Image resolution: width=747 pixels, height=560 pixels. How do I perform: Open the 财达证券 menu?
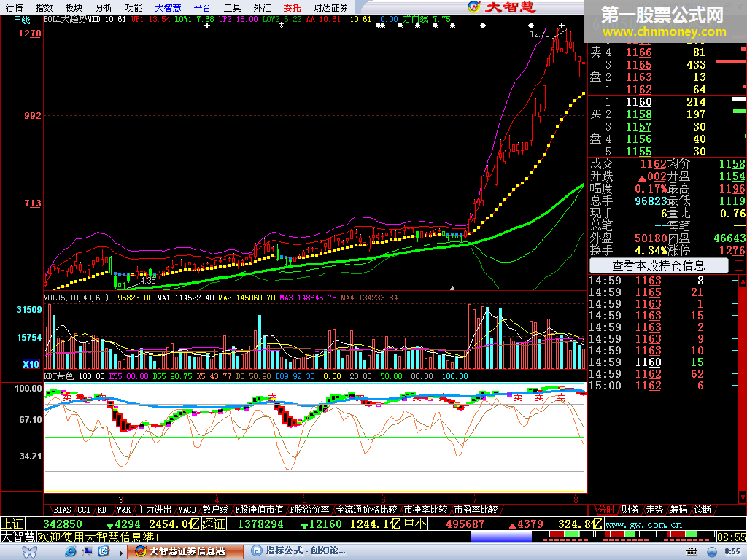click(330, 7)
